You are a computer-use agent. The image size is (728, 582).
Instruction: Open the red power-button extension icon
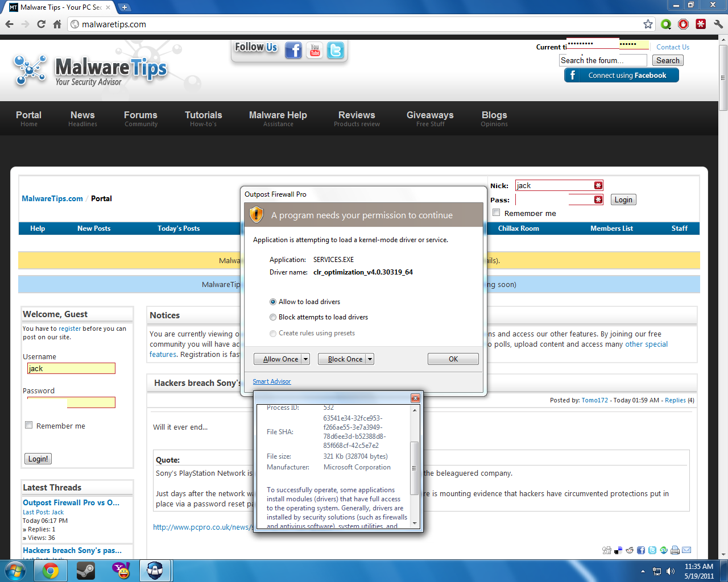coord(684,24)
